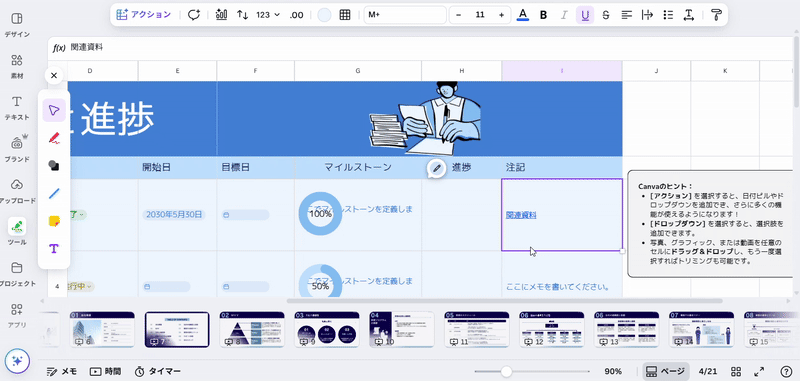Close the drawing tools panel
800x381 pixels.
(x=54, y=76)
